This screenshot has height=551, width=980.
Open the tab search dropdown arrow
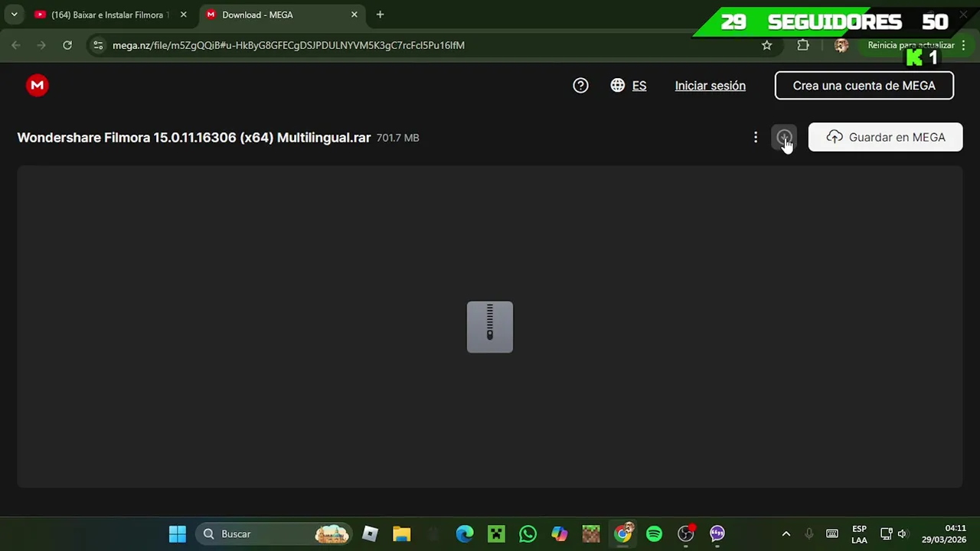[14, 15]
